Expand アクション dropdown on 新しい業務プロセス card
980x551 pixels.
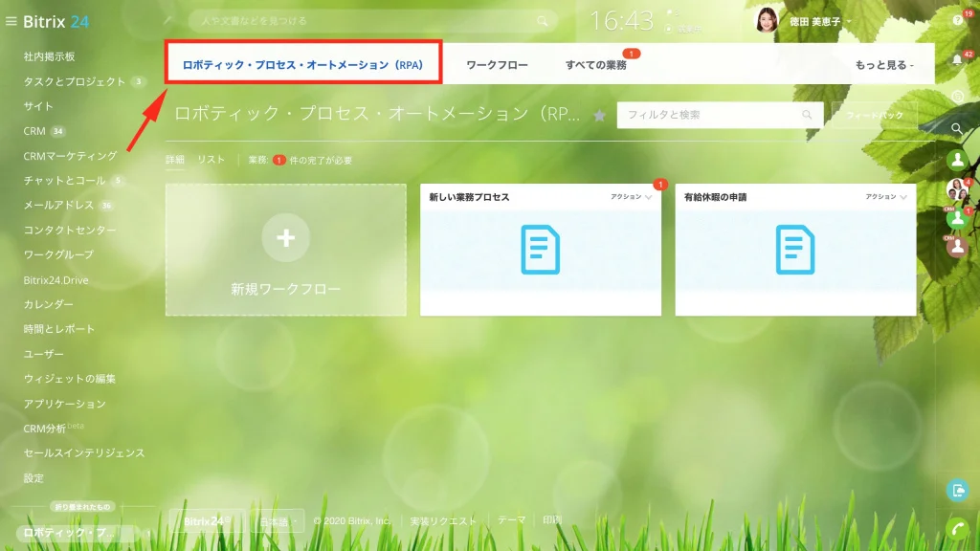pos(632,197)
